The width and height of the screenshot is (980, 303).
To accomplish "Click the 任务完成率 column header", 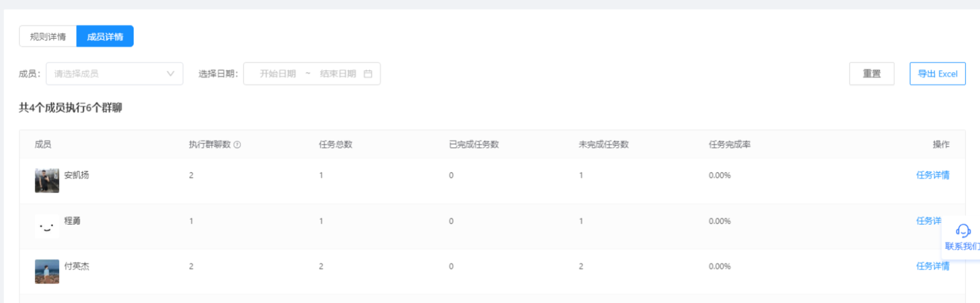I will (x=730, y=145).
